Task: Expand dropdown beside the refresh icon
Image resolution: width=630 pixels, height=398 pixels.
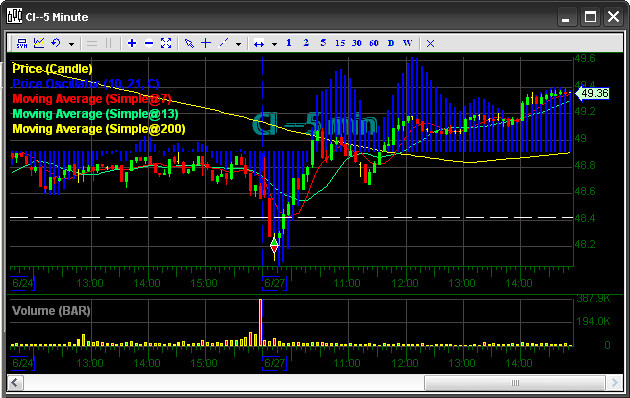Action: pyautogui.click(x=72, y=44)
